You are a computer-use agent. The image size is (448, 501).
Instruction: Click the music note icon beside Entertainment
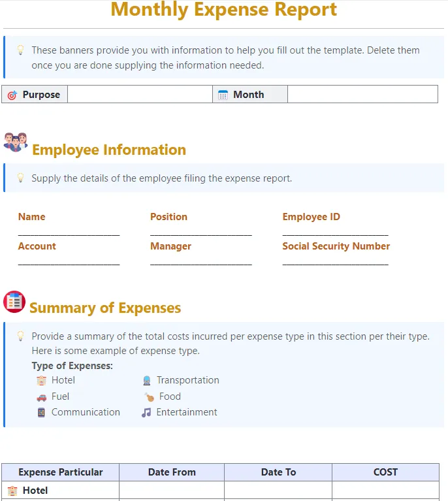(x=146, y=413)
